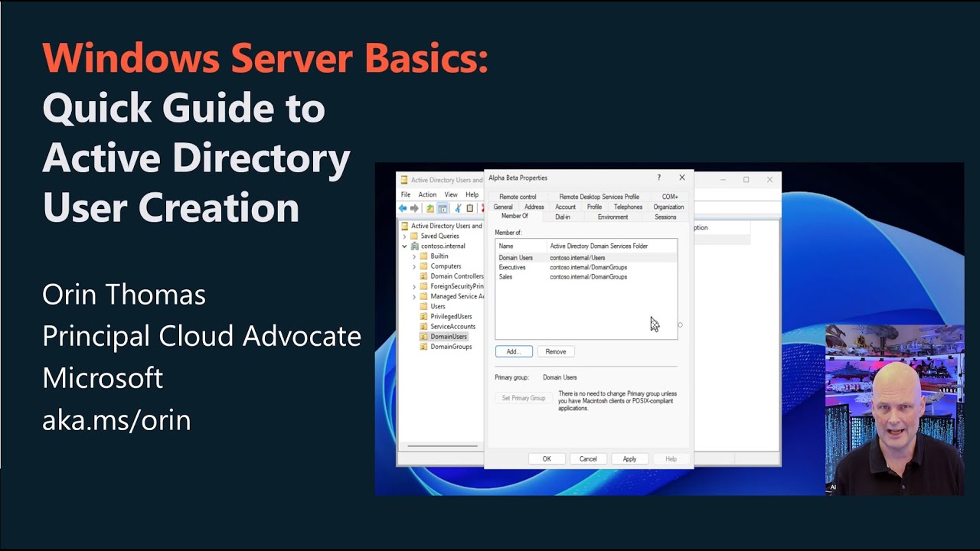Open the Remote Desktop Services Profile tab
The height and width of the screenshot is (551, 980).
coord(599,197)
